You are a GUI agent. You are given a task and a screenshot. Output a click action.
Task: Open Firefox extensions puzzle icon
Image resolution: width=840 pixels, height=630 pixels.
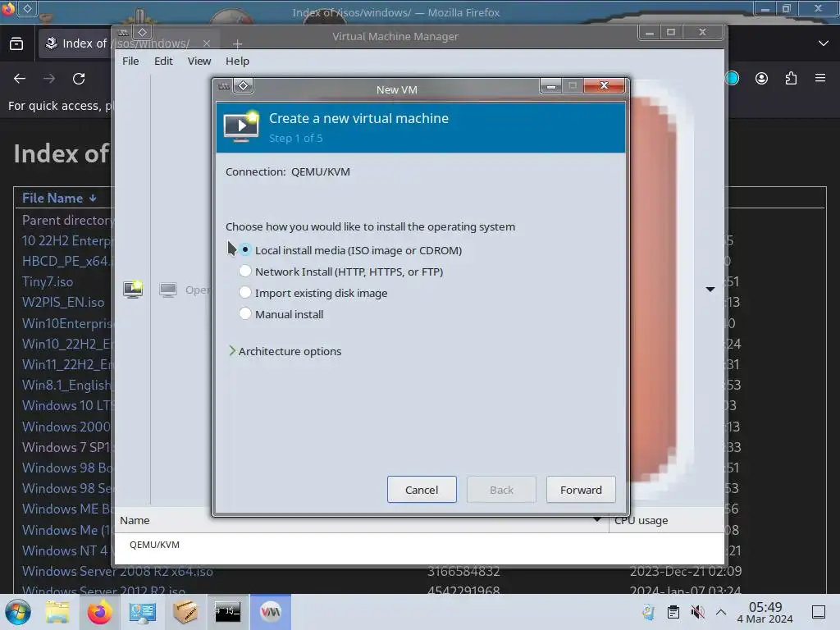pyautogui.click(x=791, y=78)
